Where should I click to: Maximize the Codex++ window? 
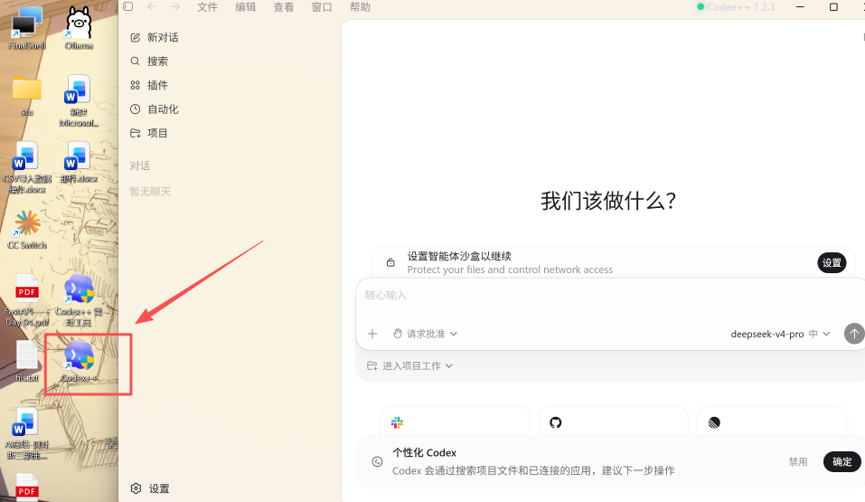click(x=834, y=7)
